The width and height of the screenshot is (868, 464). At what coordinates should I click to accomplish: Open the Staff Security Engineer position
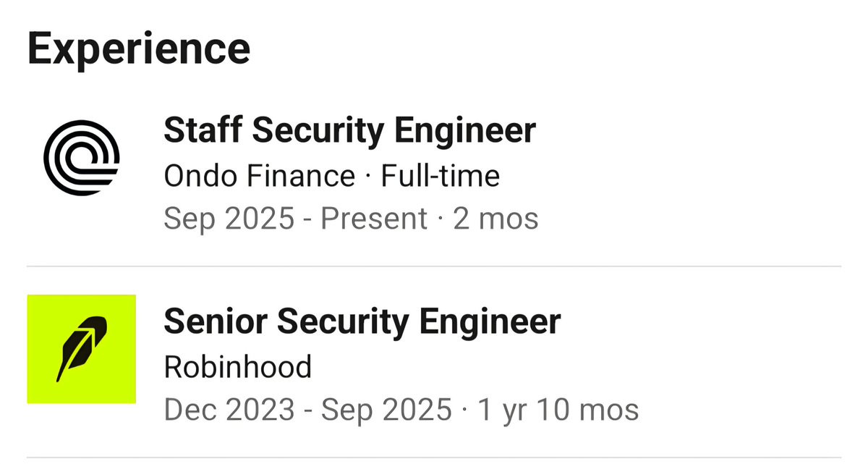click(x=349, y=131)
